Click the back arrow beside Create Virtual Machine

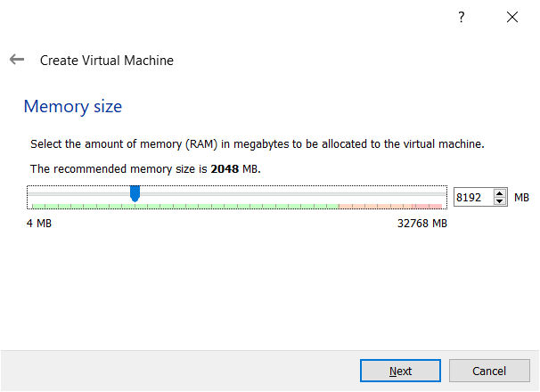pyautogui.click(x=16, y=60)
